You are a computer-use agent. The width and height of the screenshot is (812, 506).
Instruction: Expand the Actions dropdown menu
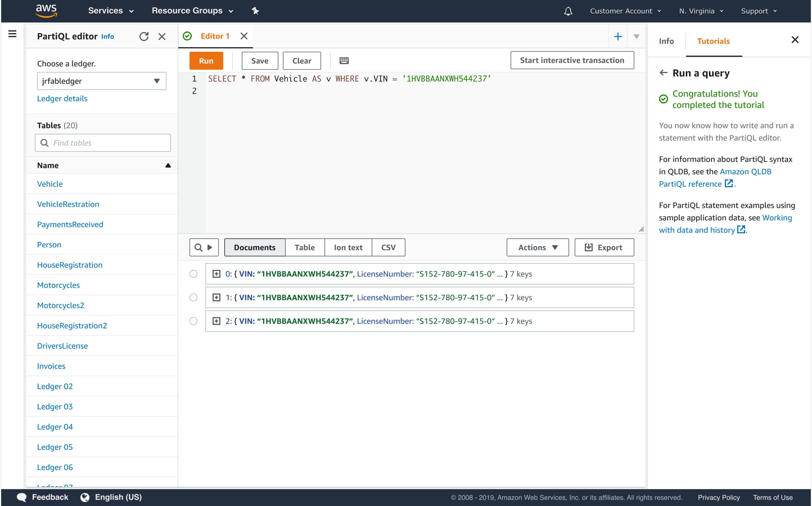(537, 247)
